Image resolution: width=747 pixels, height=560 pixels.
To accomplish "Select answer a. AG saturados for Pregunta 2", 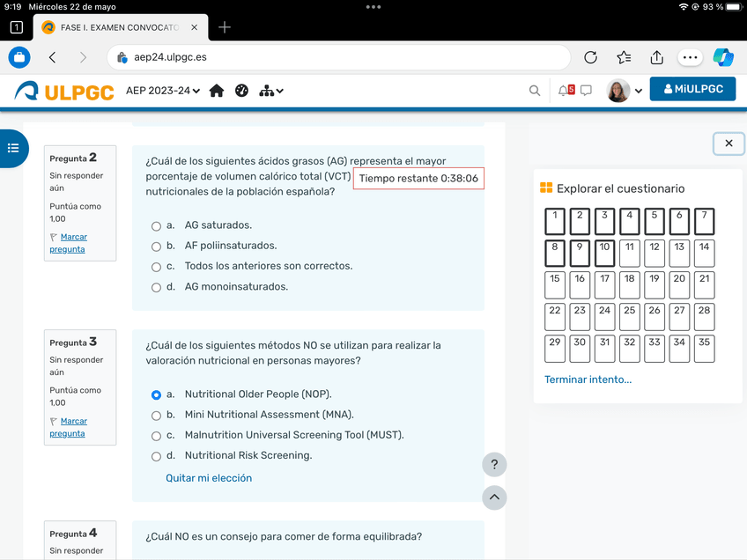I will pos(156,225).
